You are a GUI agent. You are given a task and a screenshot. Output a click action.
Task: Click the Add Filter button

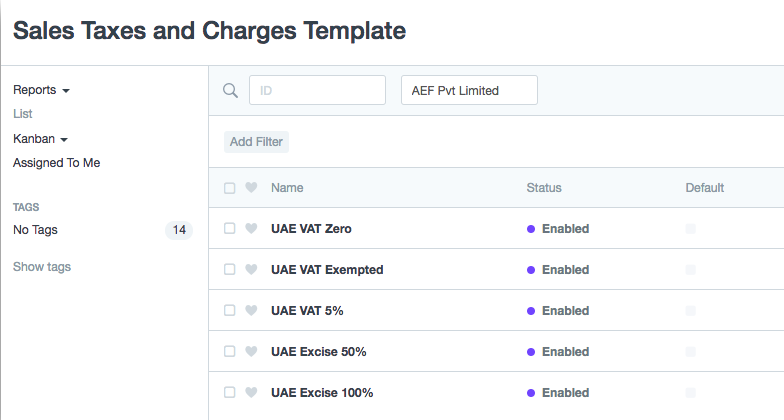coord(256,142)
